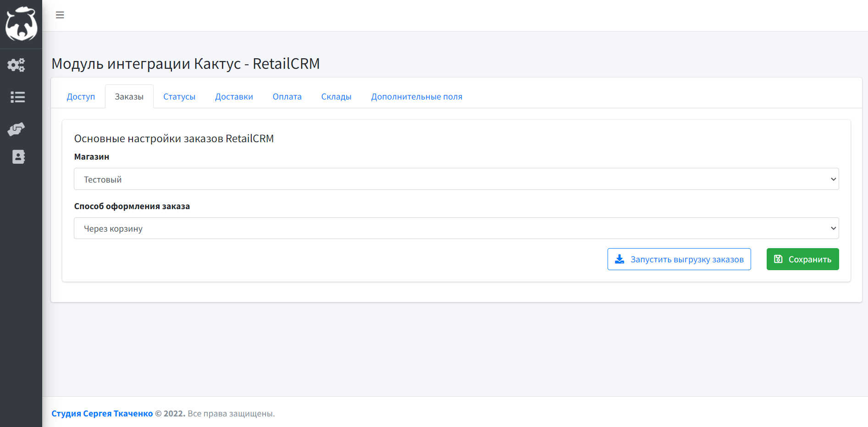Click the Все права защищены footer text
Viewport: 868px width, 427px height.
(231, 414)
